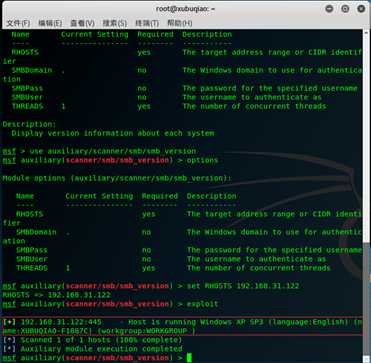
Task: Click 'SMBDomain' in the upper options table
Action: 32,70
